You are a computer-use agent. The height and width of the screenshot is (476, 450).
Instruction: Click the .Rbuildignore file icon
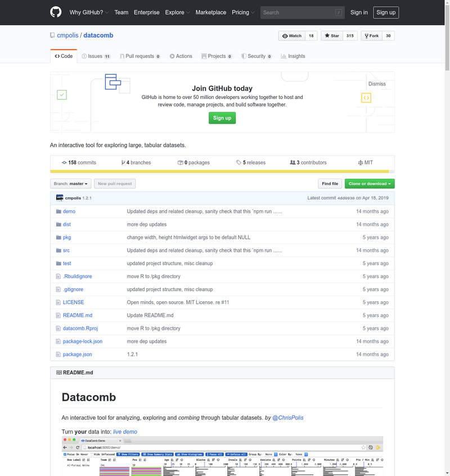pos(58,276)
